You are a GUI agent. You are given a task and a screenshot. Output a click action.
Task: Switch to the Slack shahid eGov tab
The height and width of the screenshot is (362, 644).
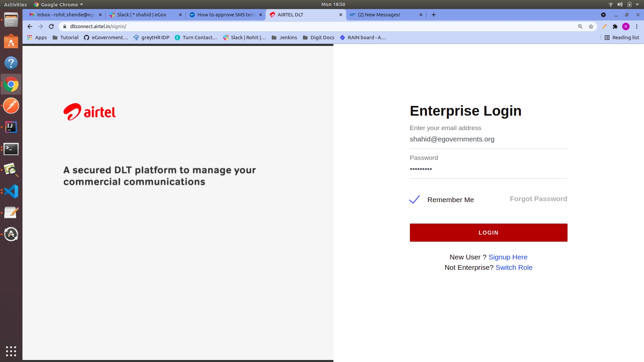click(142, 15)
